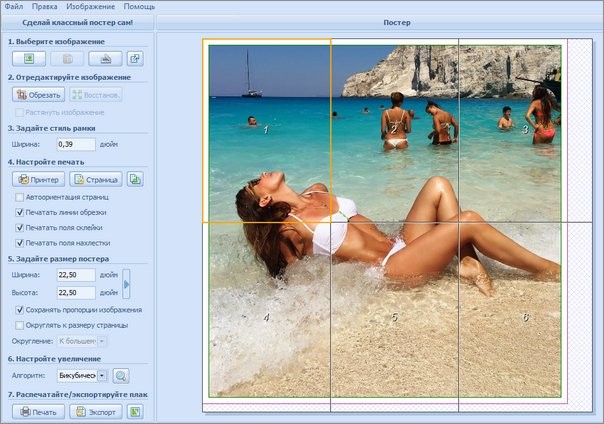Uncheck Печатать линии обрезки
Screen dimensions: 604x424
point(20,212)
